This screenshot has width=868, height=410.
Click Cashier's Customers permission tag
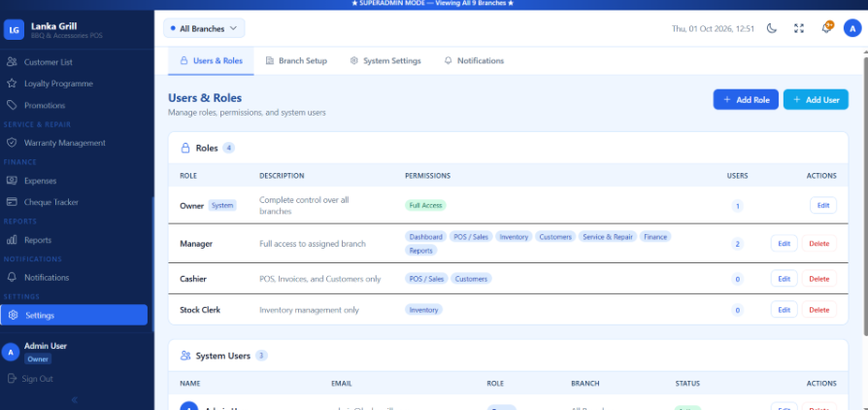pos(471,279)
